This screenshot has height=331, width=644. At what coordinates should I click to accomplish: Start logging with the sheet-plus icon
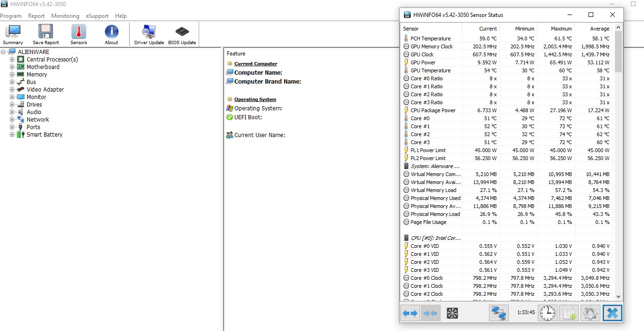pyautogui.click(x=569, y=313)
